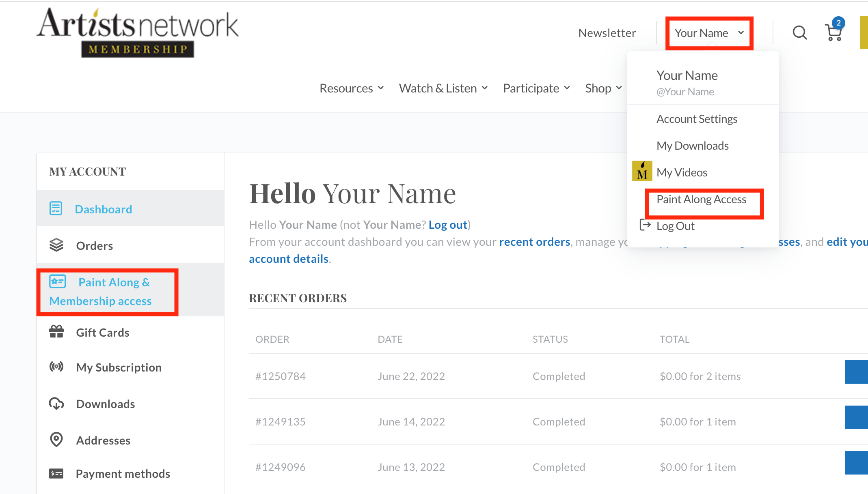Open order #1249135

coord(281,422)
